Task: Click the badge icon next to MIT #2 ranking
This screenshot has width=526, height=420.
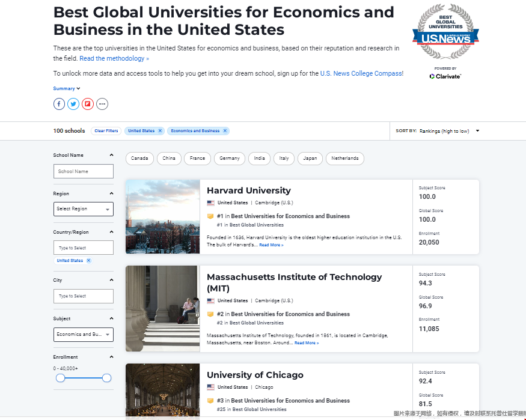Action: coord(210,314)
